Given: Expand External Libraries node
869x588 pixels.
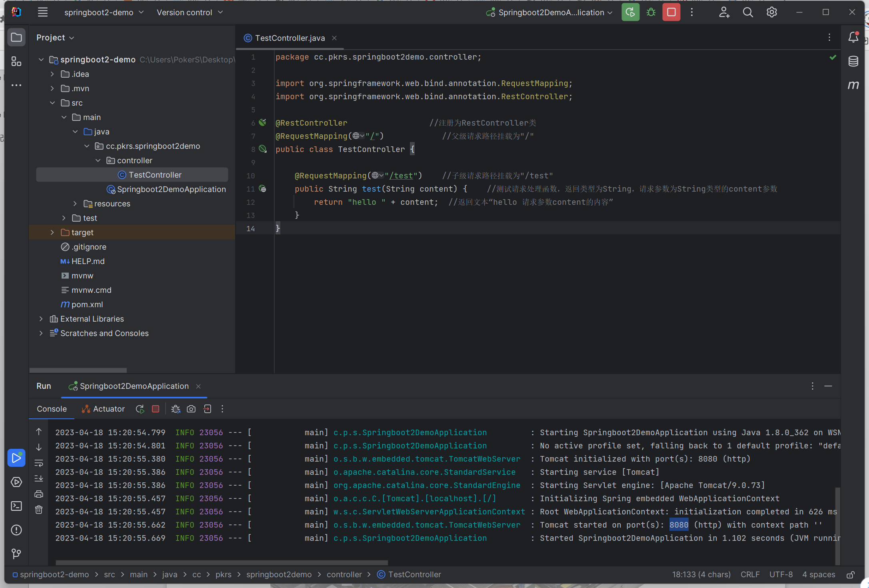Looking at the screenshot, I should (x=41, y=319).
